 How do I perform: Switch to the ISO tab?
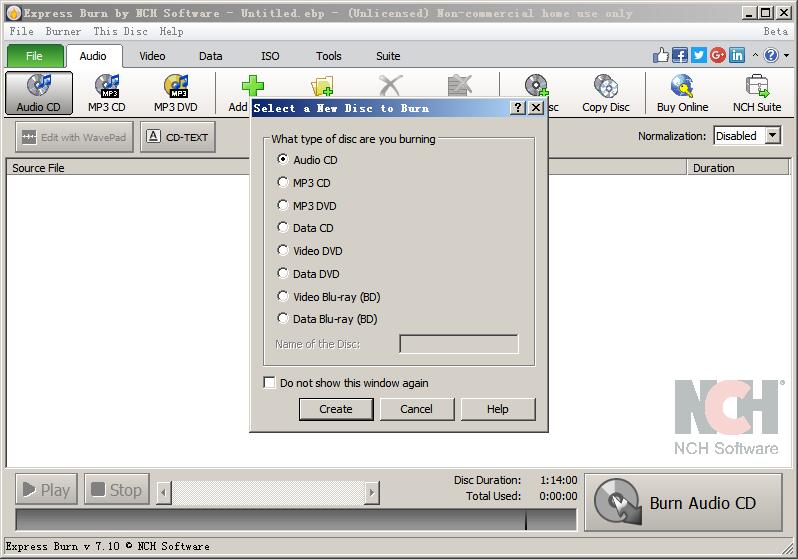click(x=270, y=55)
